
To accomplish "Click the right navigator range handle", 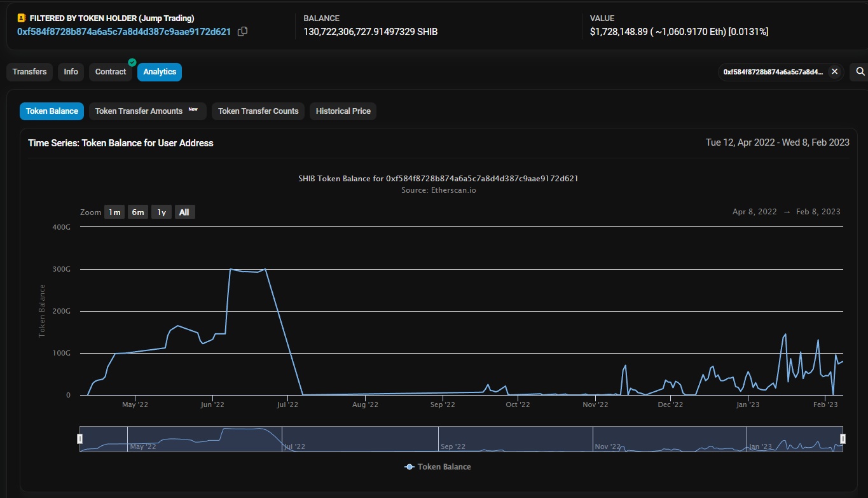I will coord(843,438).
